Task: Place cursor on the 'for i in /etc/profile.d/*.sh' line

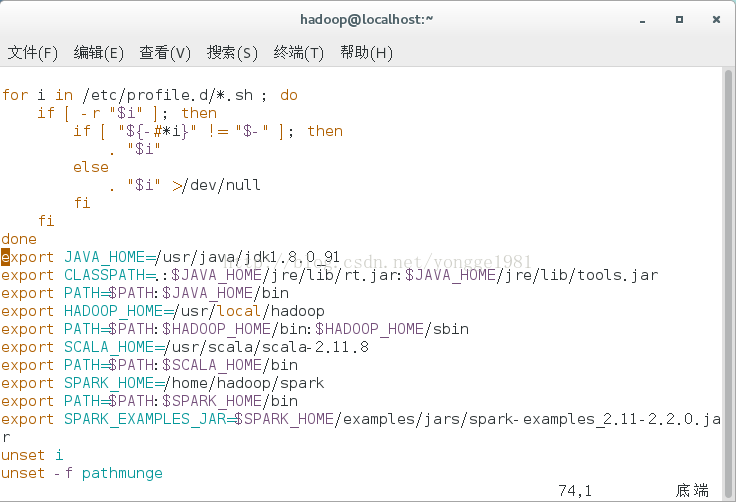Action: point(149,95)
